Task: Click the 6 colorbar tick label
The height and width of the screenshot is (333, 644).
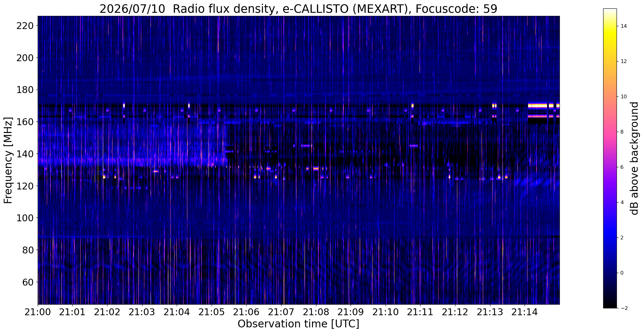Action: pyautogui.click(x=622, y=167)
